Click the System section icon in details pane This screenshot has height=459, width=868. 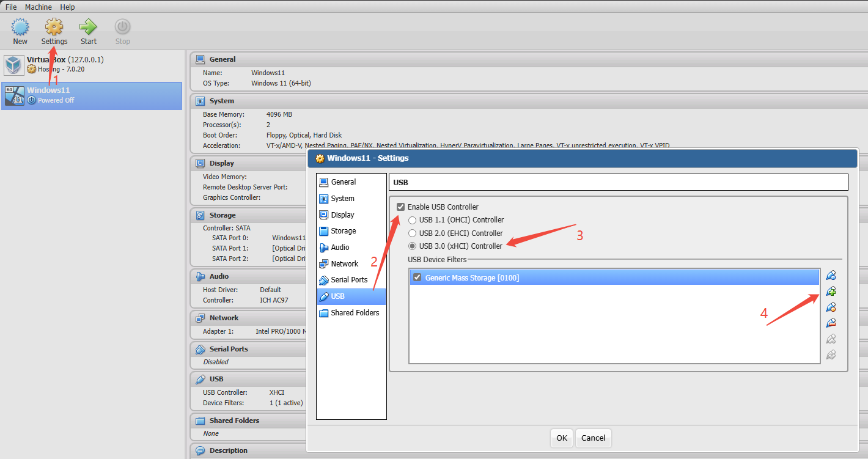click(200, 101)
